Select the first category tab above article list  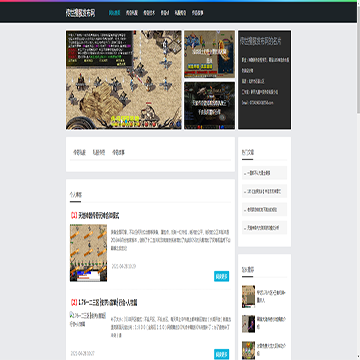(x=79, y=153)
